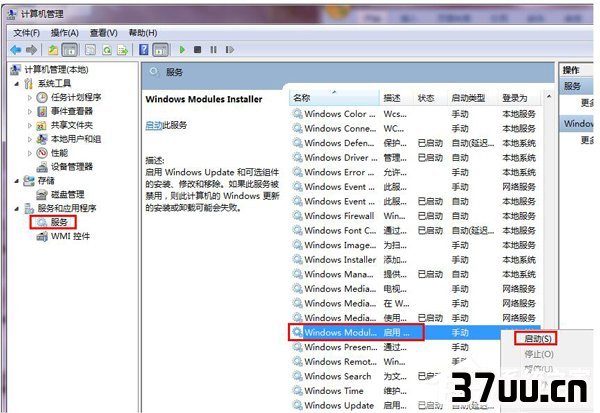Open the 帮助(H) menu
The image size is (600, 413).
click(x=143, y=33)
